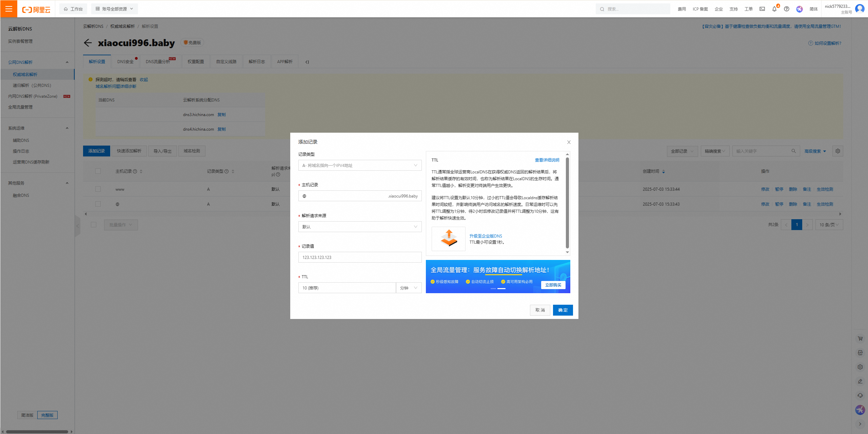Click the 记录值 input field
Image resolution: width=868 pixels, height=434 pixels.
pos(360,257)
